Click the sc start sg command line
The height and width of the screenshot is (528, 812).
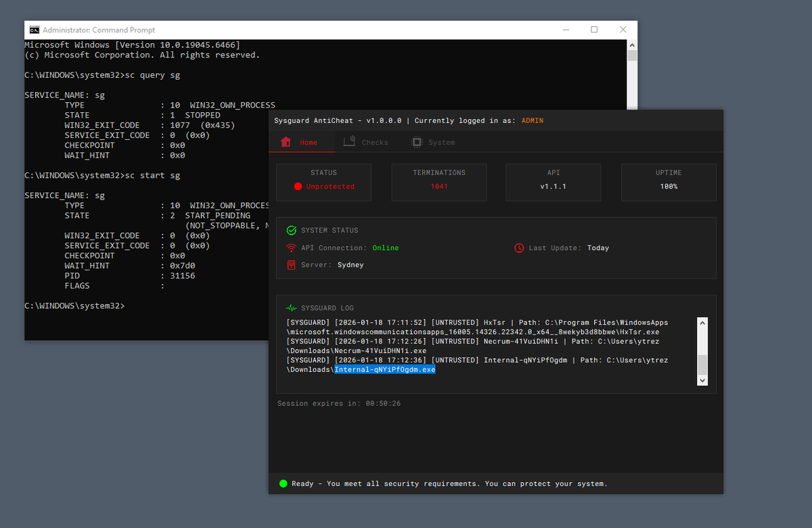coord(102,175)
